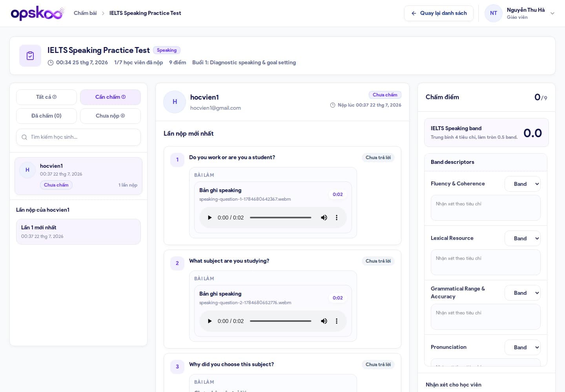This screenshot has width=565, height=392.
Task: Click the Lexical Resource comment box
Action: [486, 263]
